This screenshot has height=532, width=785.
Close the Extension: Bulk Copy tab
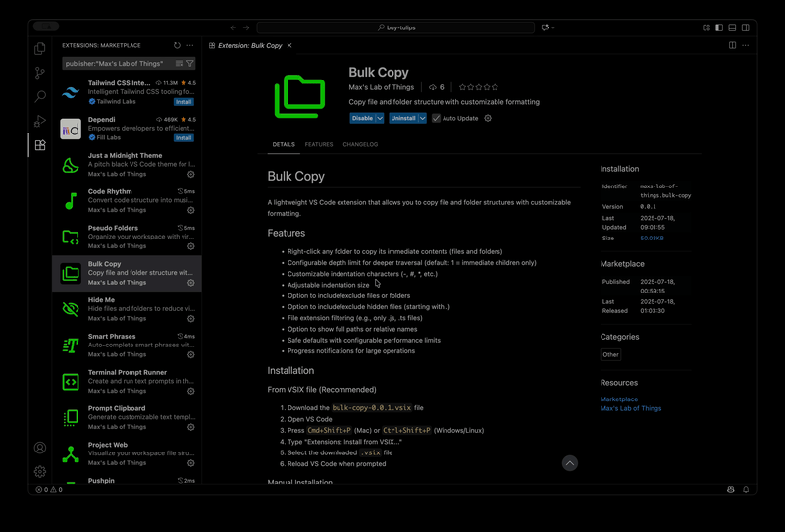point(289,45)
